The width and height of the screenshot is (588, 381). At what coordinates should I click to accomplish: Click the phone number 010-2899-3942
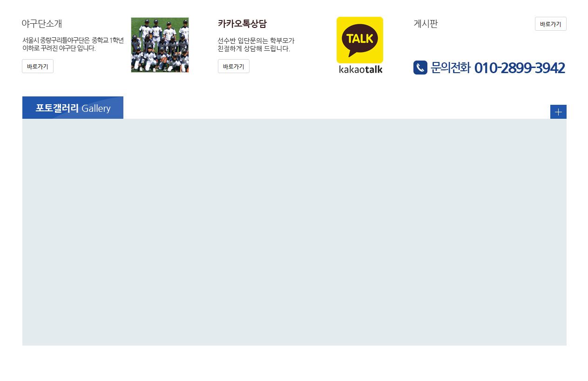click(x=520, y=68)
